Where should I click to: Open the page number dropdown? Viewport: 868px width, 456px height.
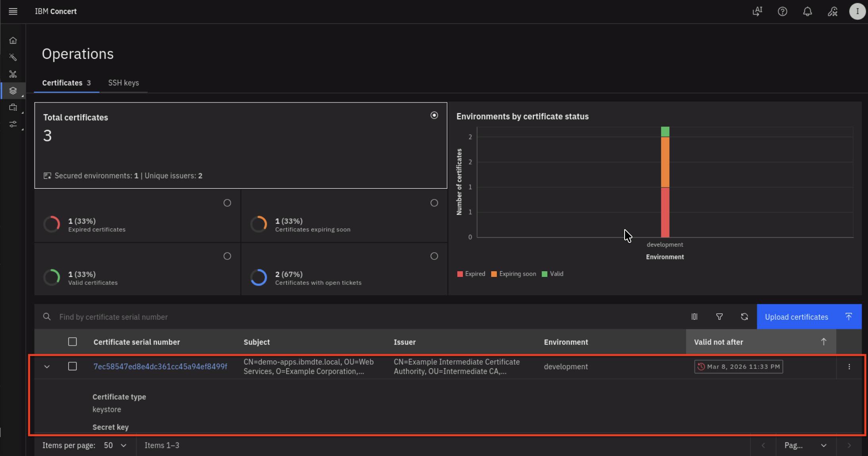[806, 445]
